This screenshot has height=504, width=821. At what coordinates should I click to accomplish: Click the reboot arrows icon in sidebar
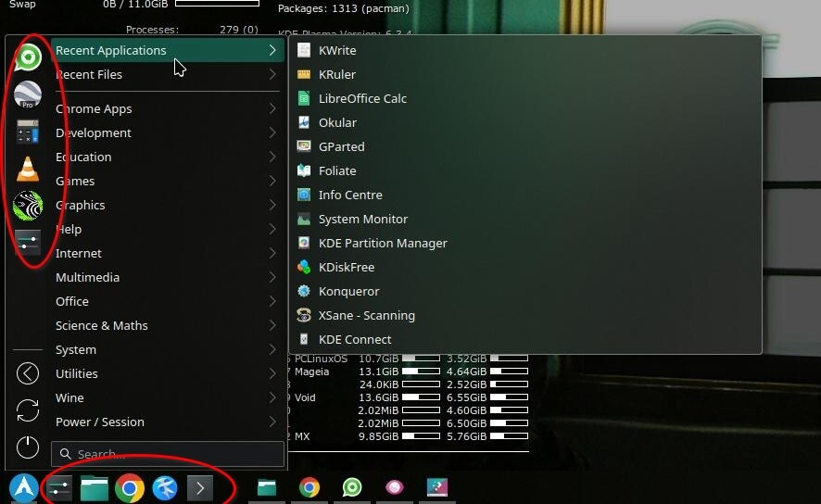pyautogui.click(x=28, y=410)
